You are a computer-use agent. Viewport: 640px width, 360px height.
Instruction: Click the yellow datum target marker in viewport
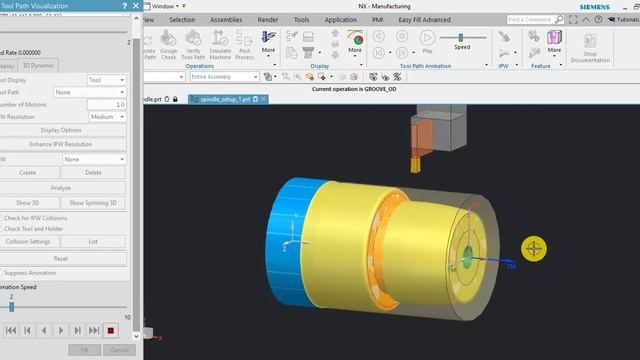[x=533, y=248]
